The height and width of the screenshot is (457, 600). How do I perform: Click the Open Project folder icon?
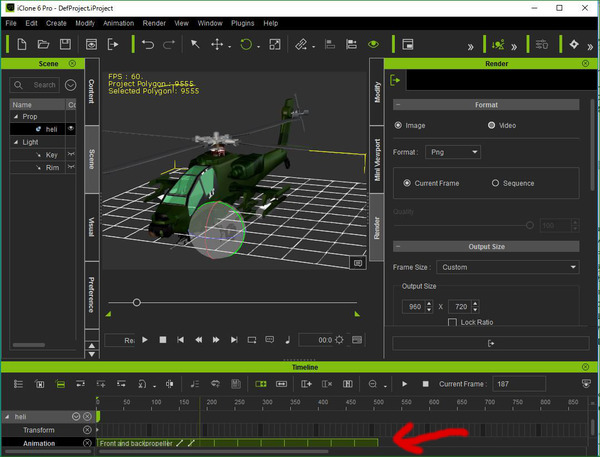tap(43, 44)
